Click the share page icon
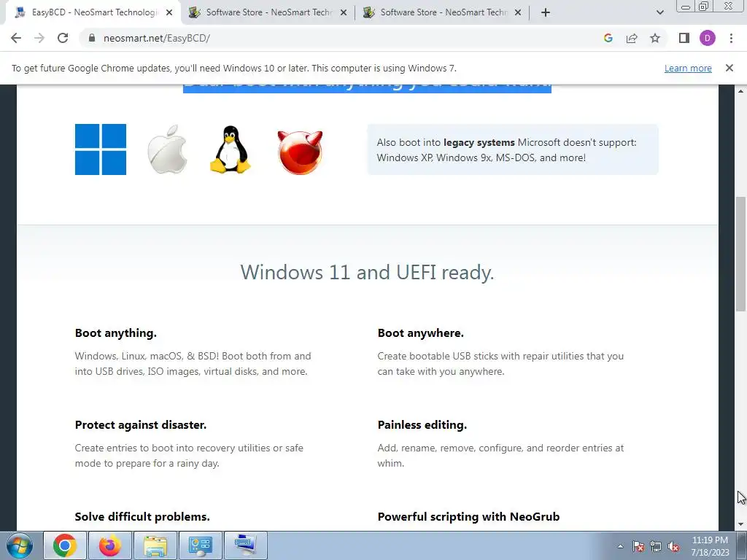 [632, 38]
